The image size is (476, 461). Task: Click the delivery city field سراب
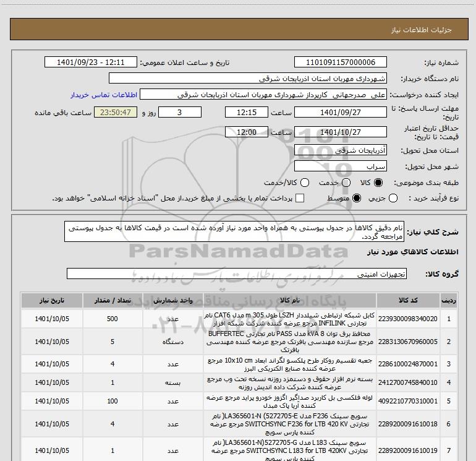(x=340, y=166)
